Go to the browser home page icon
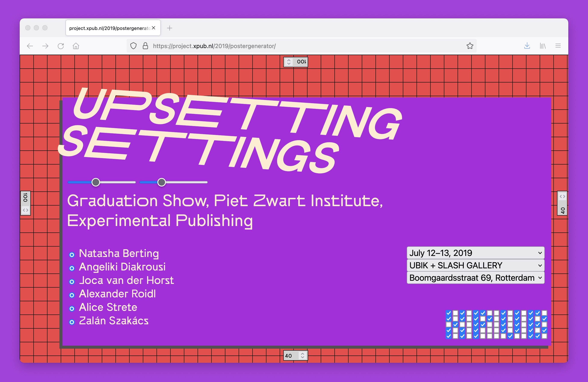Viewport: 588px width, 382px height. point(76,46)
